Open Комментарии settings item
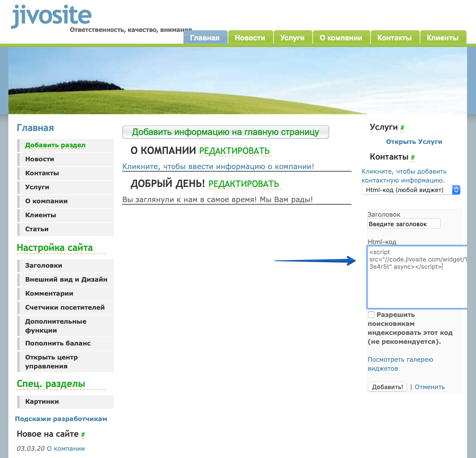 (66, 293)
